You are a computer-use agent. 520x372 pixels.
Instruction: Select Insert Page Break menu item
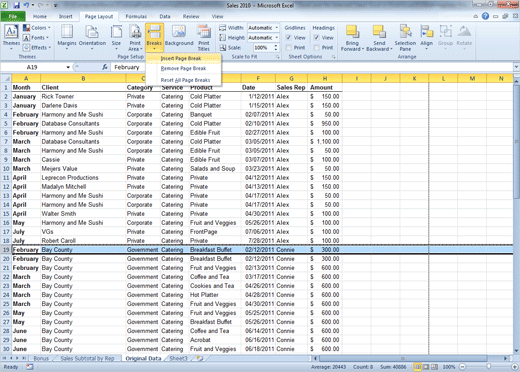pos(184,58)
